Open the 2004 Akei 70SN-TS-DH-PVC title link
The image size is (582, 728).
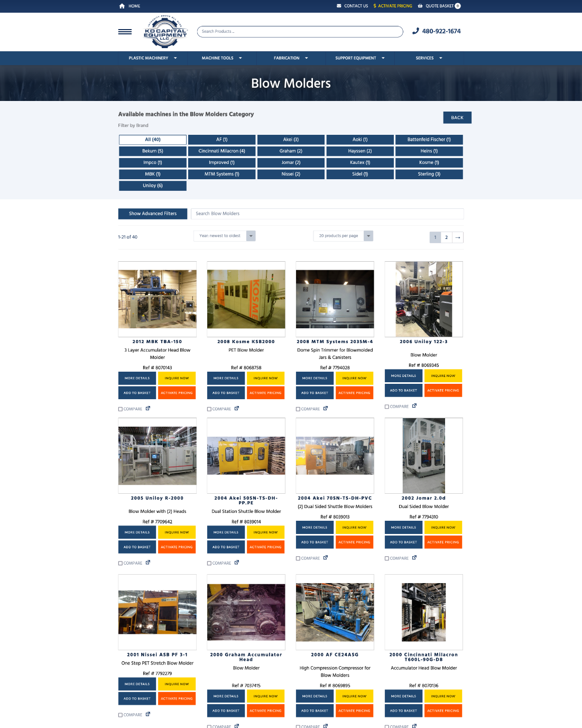click(x=335, y=498)
